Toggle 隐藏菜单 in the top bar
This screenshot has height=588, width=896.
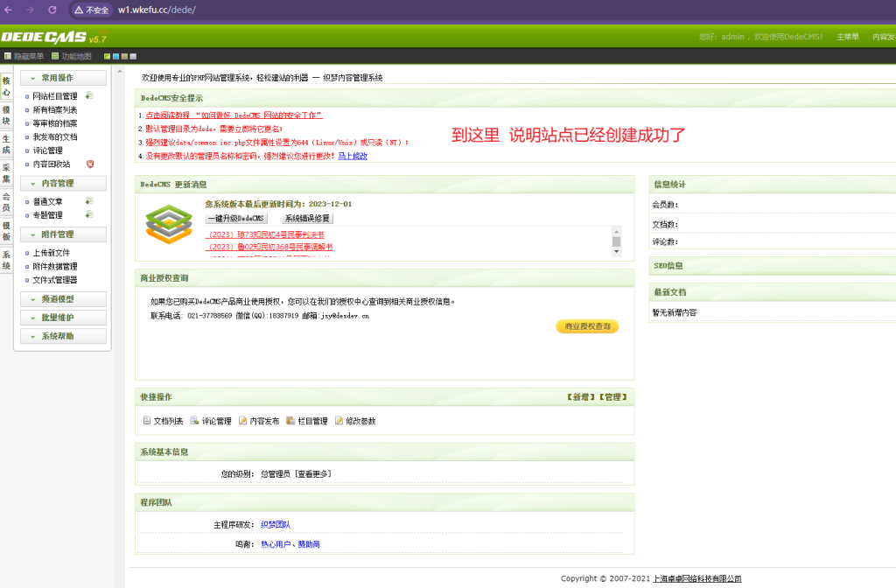[x=24, y=56]
